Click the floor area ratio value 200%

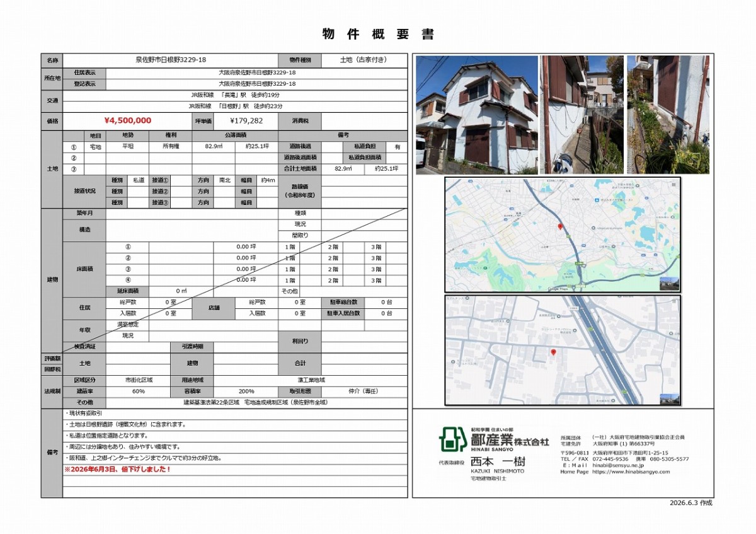tap(246, 391)
